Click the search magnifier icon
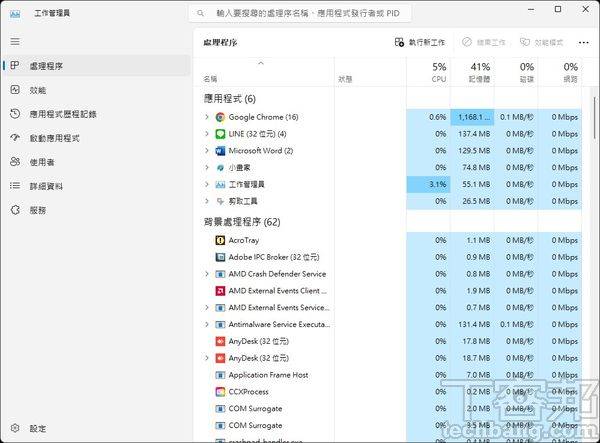The width and height of the screenshot is (600, 443). (200, 13)
